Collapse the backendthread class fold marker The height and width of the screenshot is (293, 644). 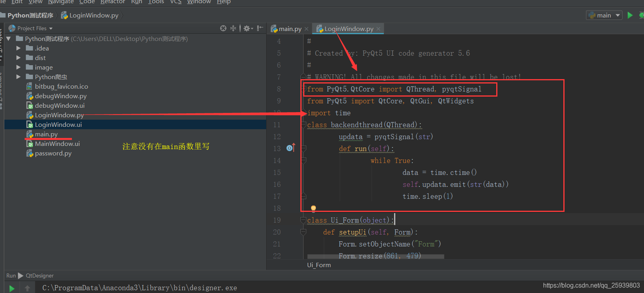pos(304,124)
